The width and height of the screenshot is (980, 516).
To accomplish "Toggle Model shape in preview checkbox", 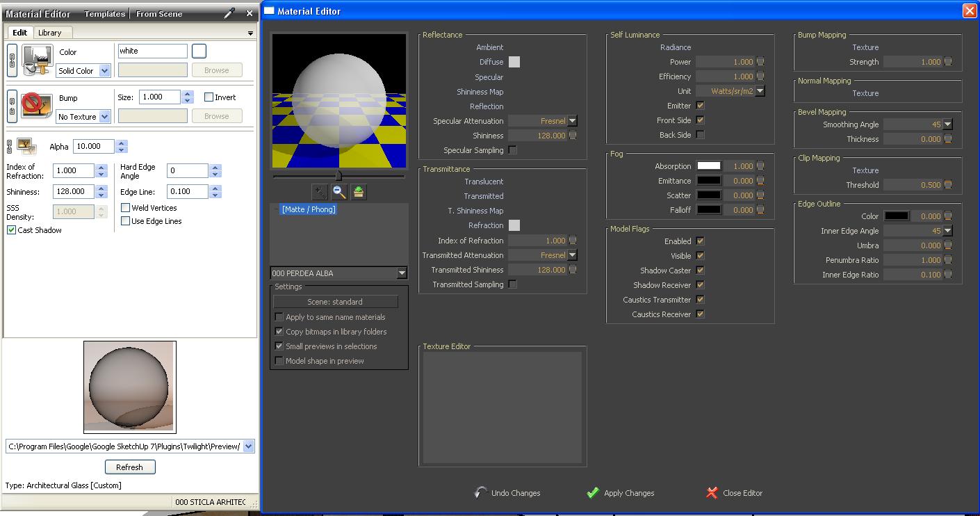I will pyautogui.click(x=279, y=361).
